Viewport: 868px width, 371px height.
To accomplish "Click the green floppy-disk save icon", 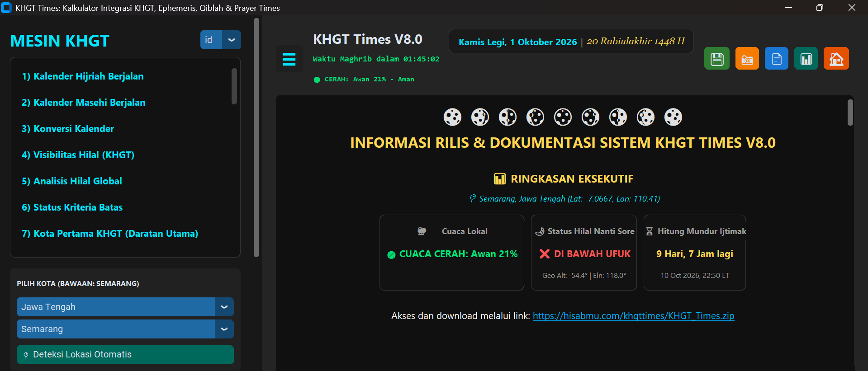I will [x=717, y=59].
